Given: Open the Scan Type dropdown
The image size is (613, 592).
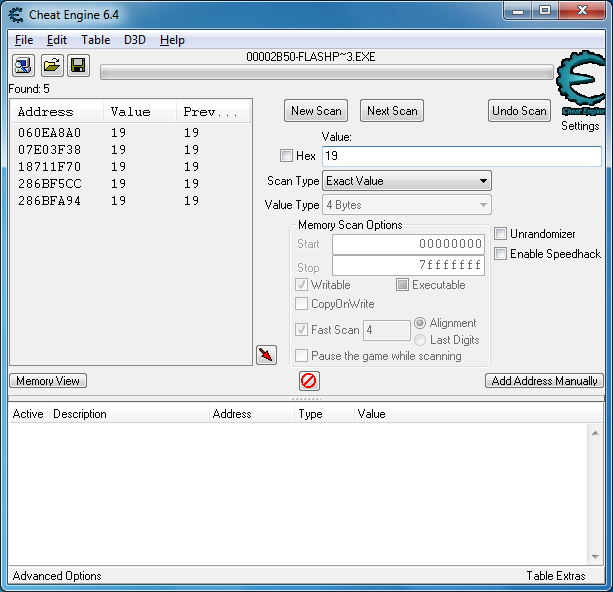Looking at the screenshot, I should click(x=407, y=181).
